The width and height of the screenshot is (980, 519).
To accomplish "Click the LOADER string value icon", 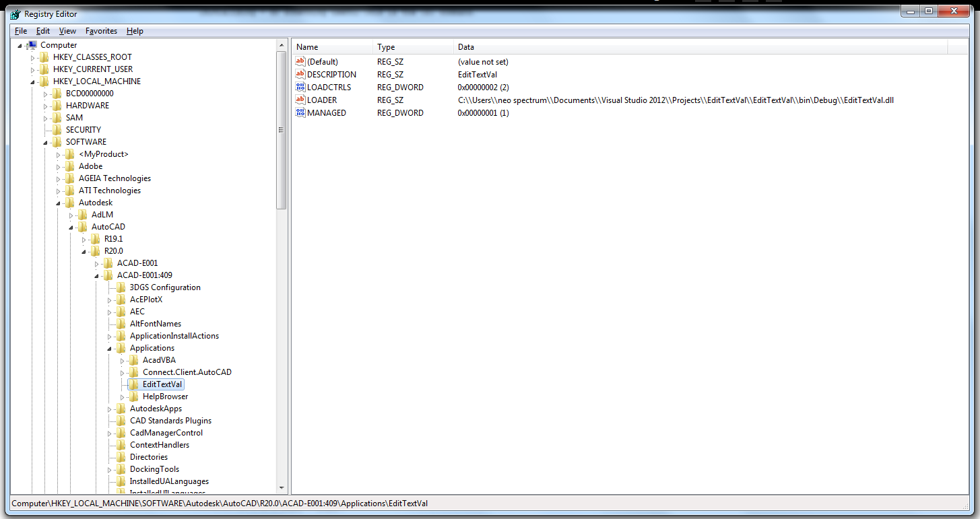I will [300, 100].
